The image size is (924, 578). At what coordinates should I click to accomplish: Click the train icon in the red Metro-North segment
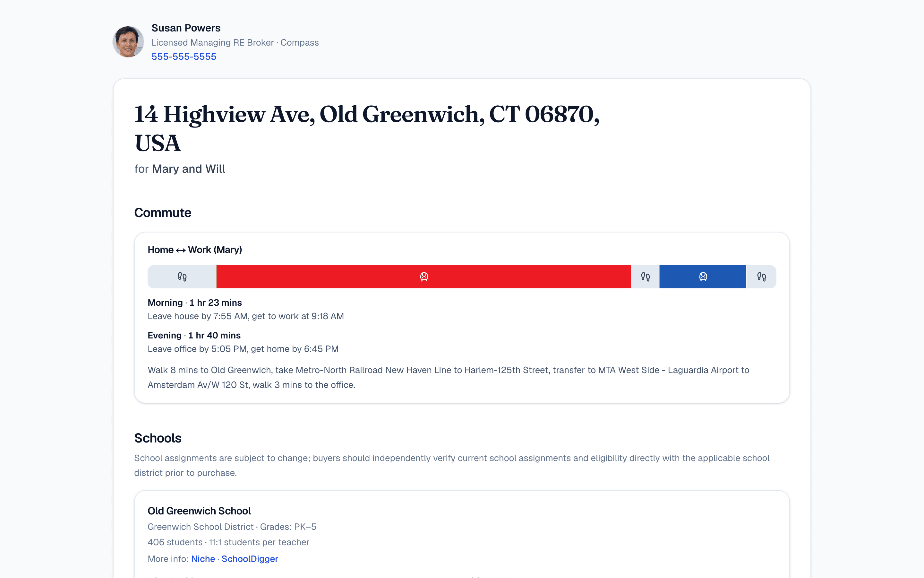[x=424, y=277]
